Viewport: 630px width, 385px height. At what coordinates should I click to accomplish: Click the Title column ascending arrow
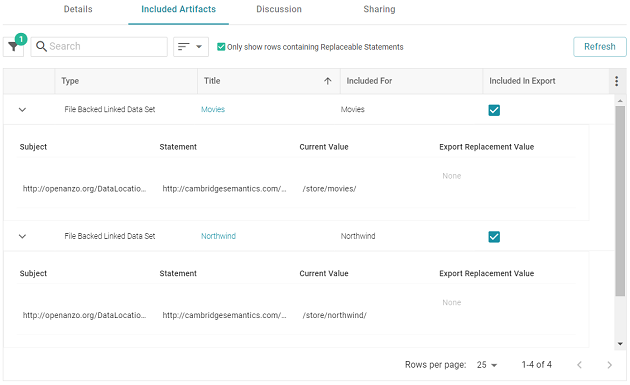[327, 81]
